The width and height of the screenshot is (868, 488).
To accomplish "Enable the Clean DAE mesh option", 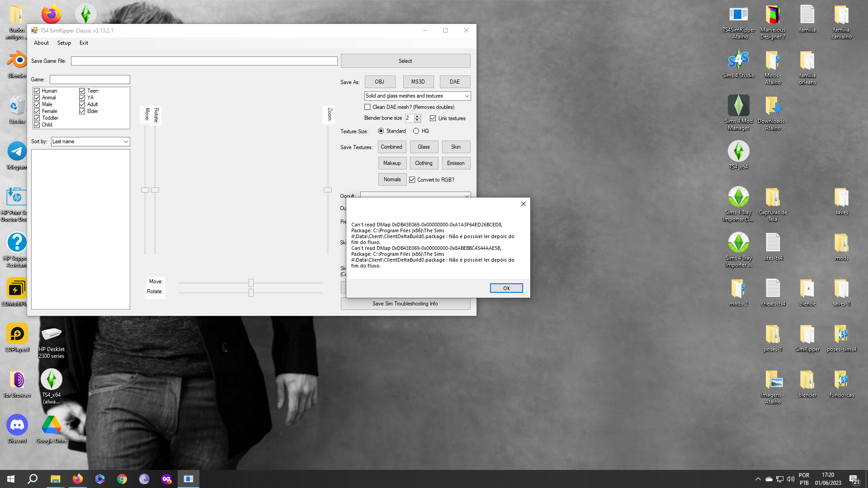I will click(368, 107).
